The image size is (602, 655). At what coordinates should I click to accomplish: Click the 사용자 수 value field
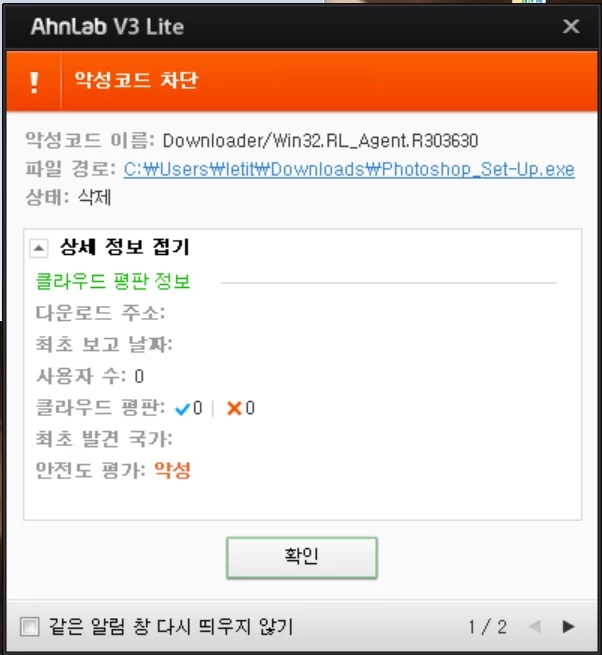pyautogui.click(x=139, y=376)
